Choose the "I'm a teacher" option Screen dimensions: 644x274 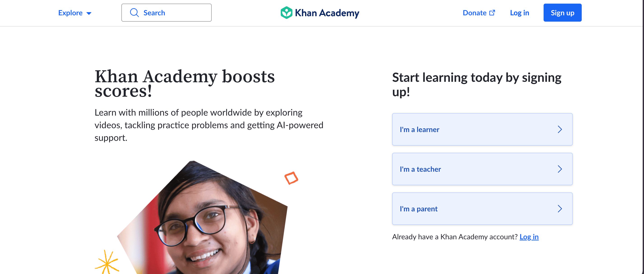click(420, 169)
